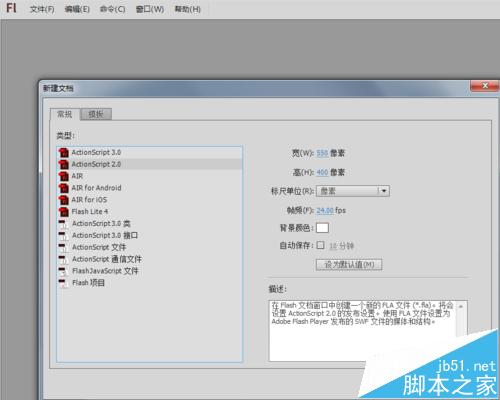Open the 标尺单位 dropdown
The image size is (500, 400).
click(353, 191)
